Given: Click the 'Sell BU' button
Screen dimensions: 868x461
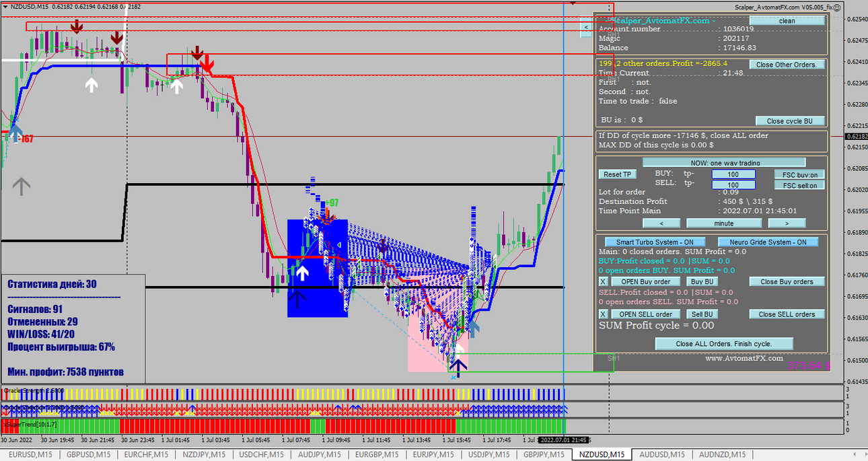Looking at the screenshot, I should (702, 314).
